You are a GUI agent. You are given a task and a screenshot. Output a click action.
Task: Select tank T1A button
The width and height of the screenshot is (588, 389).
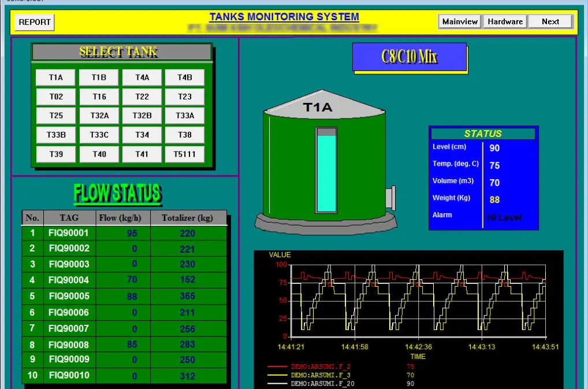[55, 77]
